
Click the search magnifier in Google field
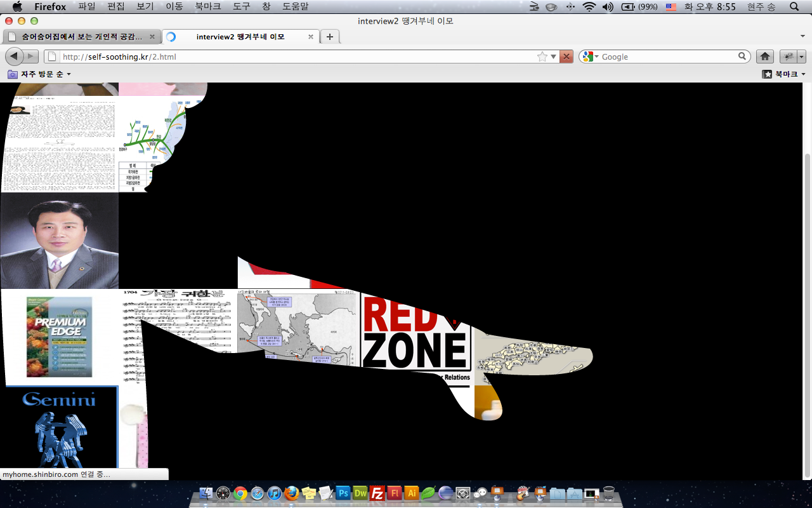coord(742,57)
